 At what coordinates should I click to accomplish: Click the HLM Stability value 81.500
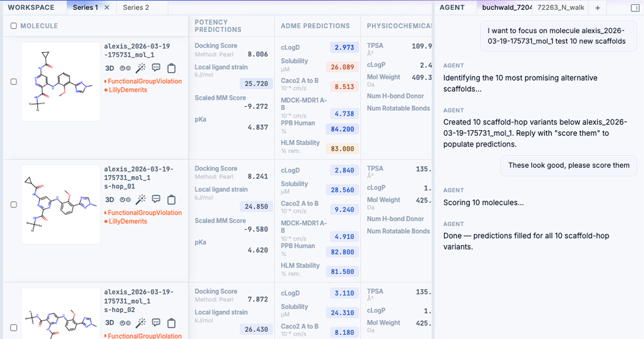pyautogui.click(x=342, y=272)
